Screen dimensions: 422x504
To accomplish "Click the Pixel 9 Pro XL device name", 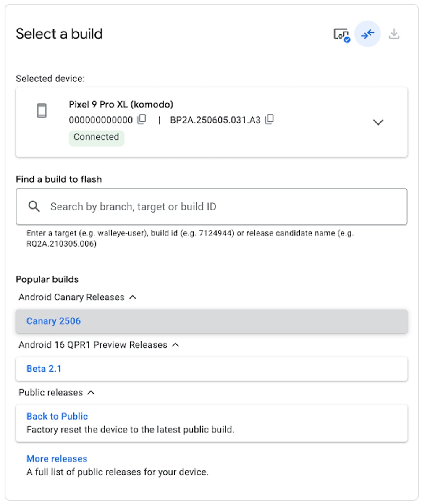I will [x=121, y=105].
